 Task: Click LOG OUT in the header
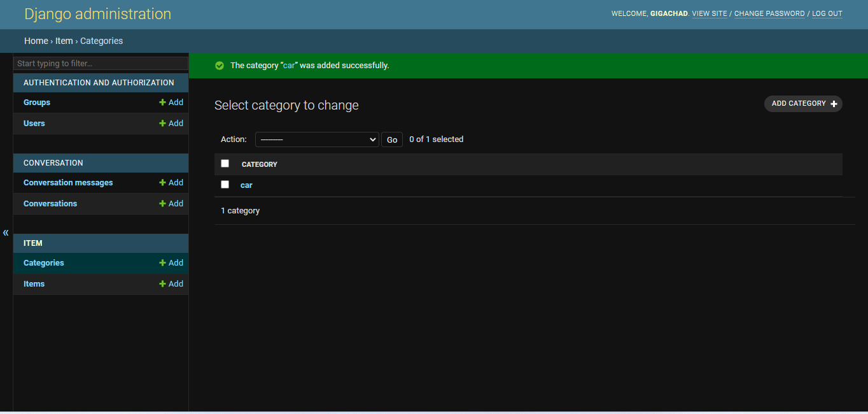(x=827, y=13)
